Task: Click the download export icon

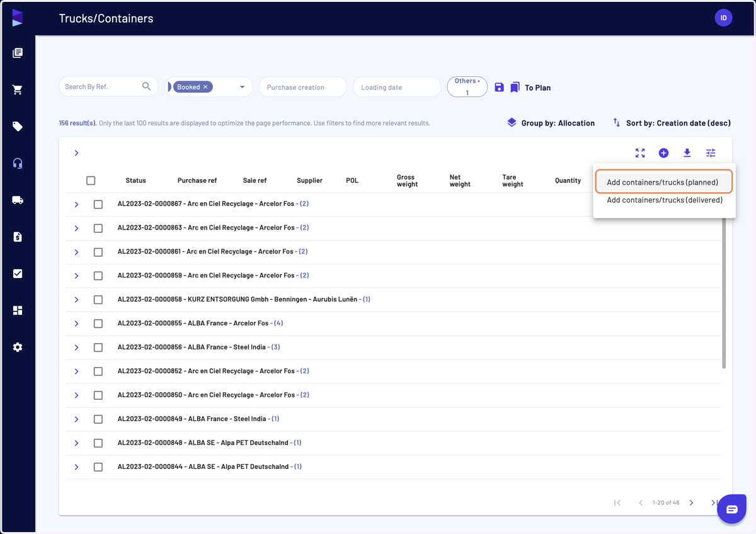Action: click(x=687, y=153)
